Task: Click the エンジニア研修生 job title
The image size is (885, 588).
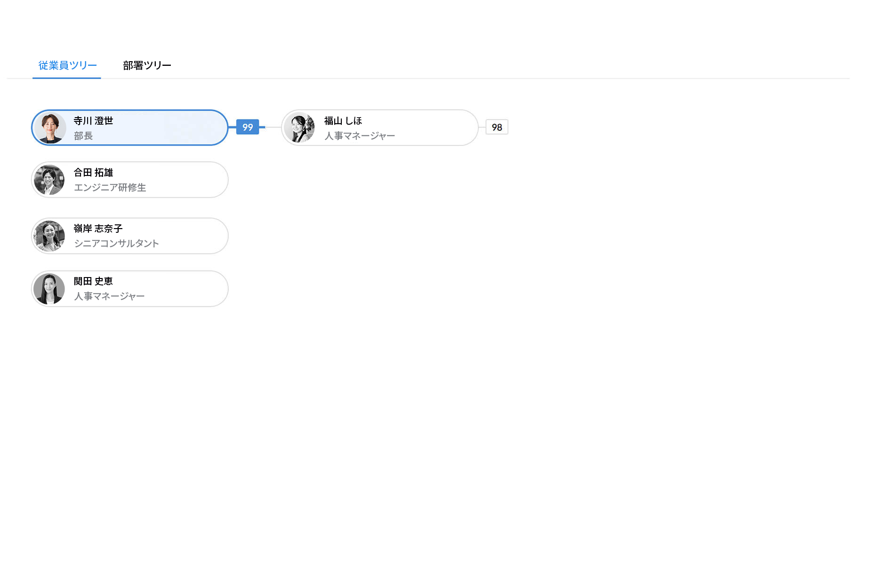Action: [x=110, y=188]
